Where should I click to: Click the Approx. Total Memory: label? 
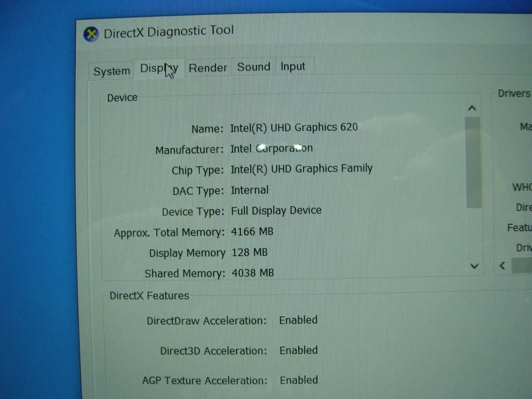click(170, 232)
